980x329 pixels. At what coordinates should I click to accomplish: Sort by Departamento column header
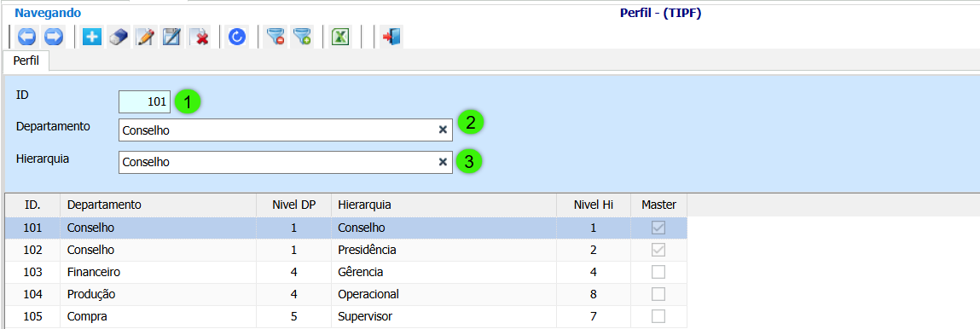[x=158, y=205]
